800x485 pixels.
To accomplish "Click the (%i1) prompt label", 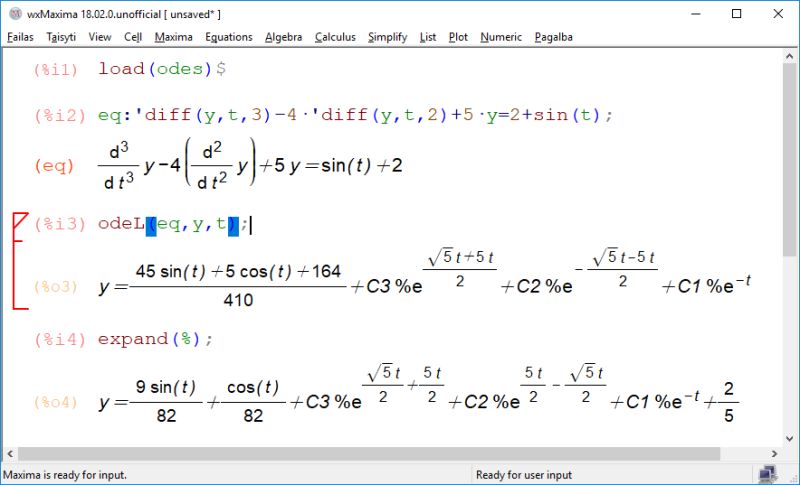I will pyautogui.click(x=56, y=69).
